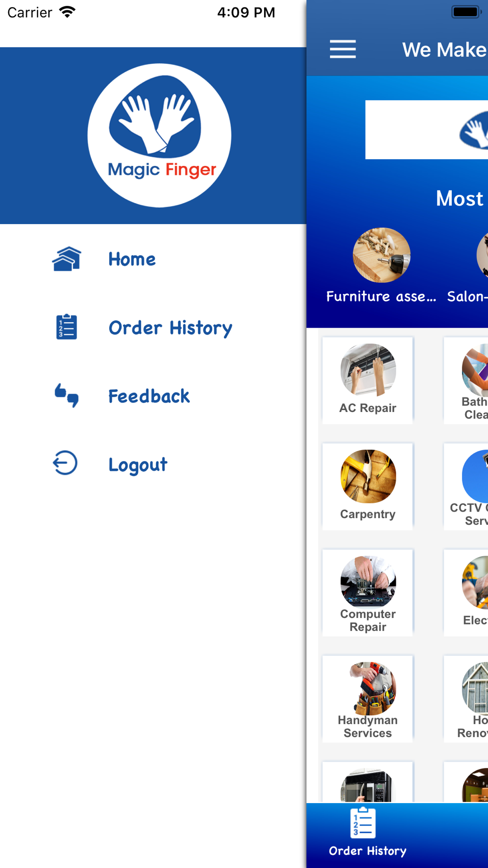Click the Feedback thumbs icon
The width and height of the screenshot is (488, 868).
pos(66,395)
